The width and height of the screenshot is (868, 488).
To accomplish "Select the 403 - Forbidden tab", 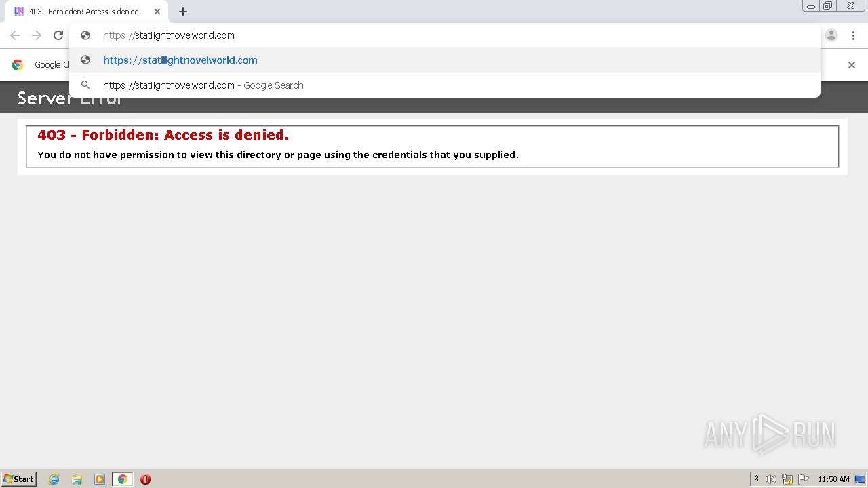I will 87,12.
